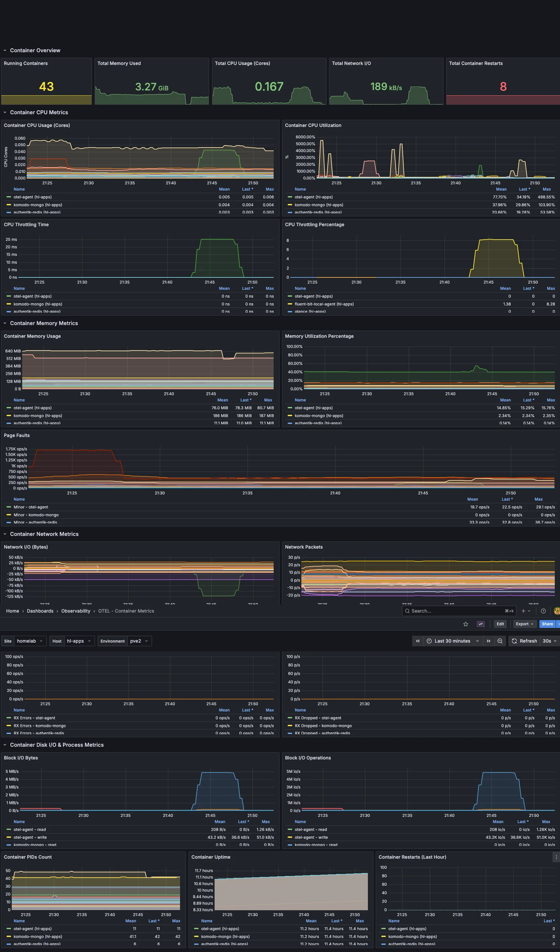
Task: Go to Dashboards in the breadcrumb
Action: point(40,611)
